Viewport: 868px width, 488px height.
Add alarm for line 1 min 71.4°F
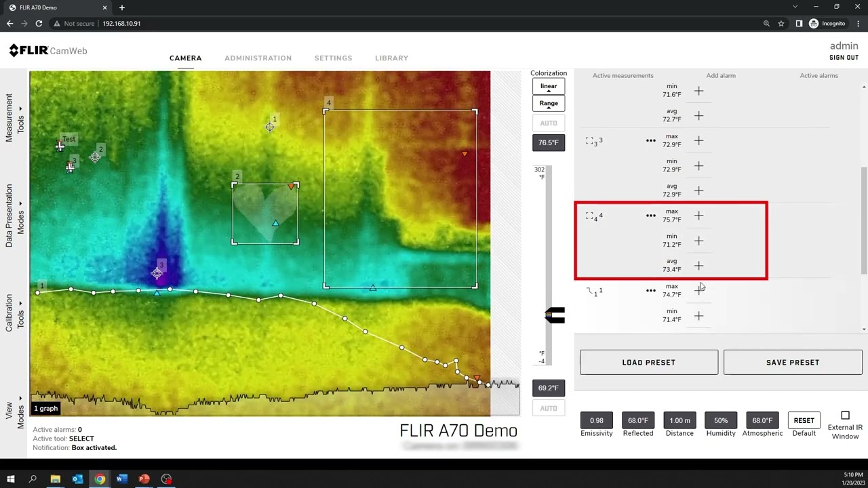(x=698, y=316)
